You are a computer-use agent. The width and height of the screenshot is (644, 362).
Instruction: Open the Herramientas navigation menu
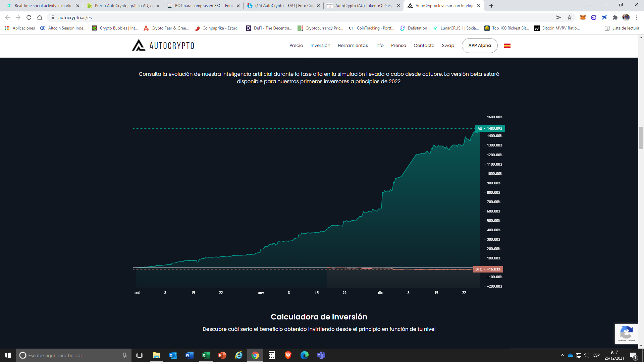(x=353, y=46)
